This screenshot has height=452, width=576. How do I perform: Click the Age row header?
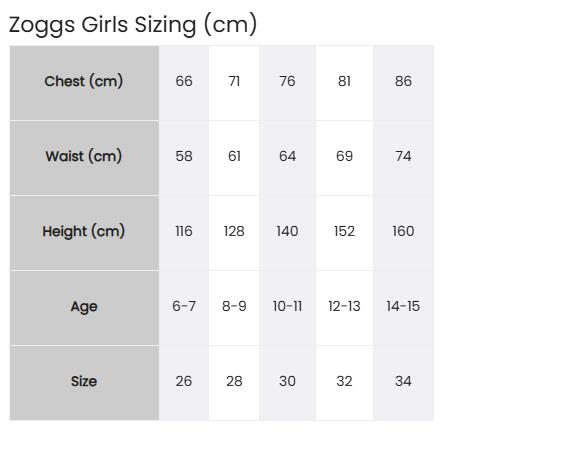coord(84,308)
